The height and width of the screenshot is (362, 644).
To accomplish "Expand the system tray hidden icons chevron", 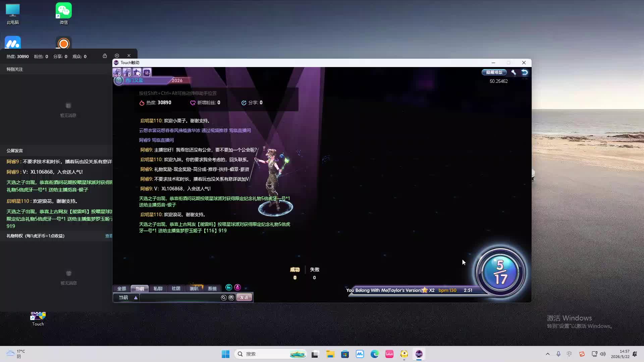I will click(x=548, y=354).
